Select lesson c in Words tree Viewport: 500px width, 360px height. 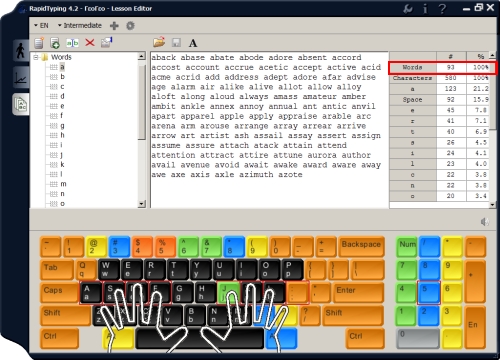(62, 87)
